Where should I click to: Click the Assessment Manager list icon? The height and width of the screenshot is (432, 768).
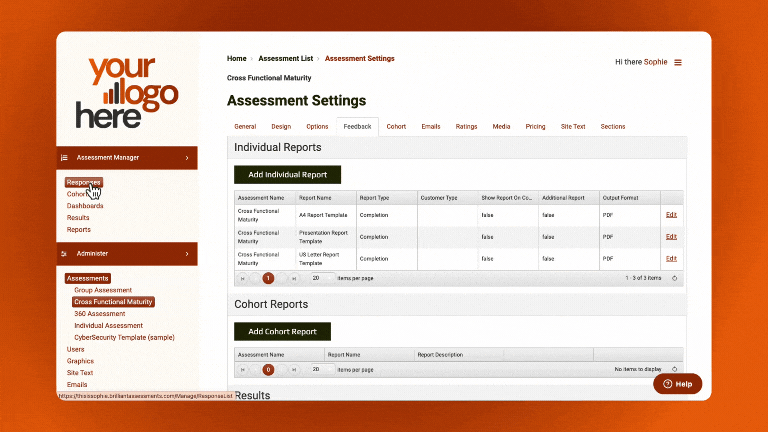pyautogui.click(x=64, y=158)
